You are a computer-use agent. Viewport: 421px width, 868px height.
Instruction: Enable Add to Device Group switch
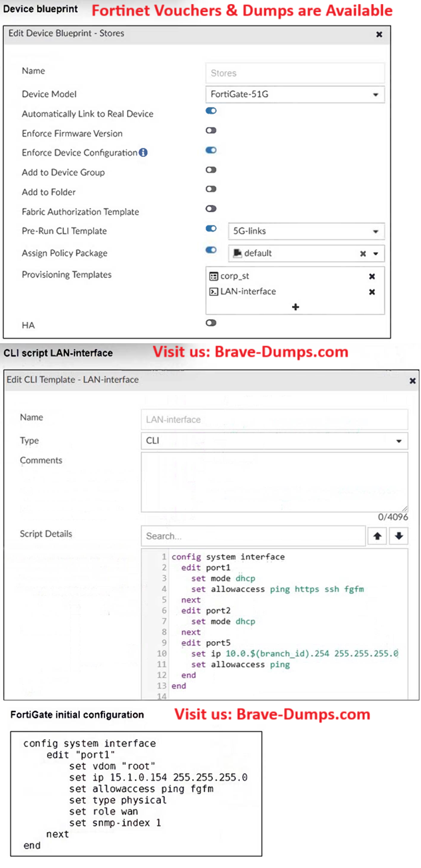[x=211, y=170]
